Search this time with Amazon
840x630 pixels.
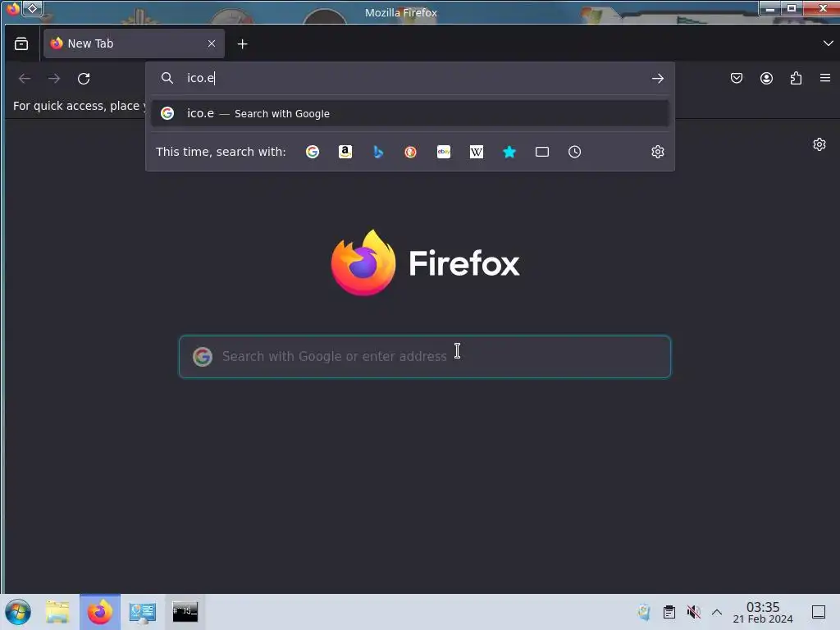pos(345,152)
